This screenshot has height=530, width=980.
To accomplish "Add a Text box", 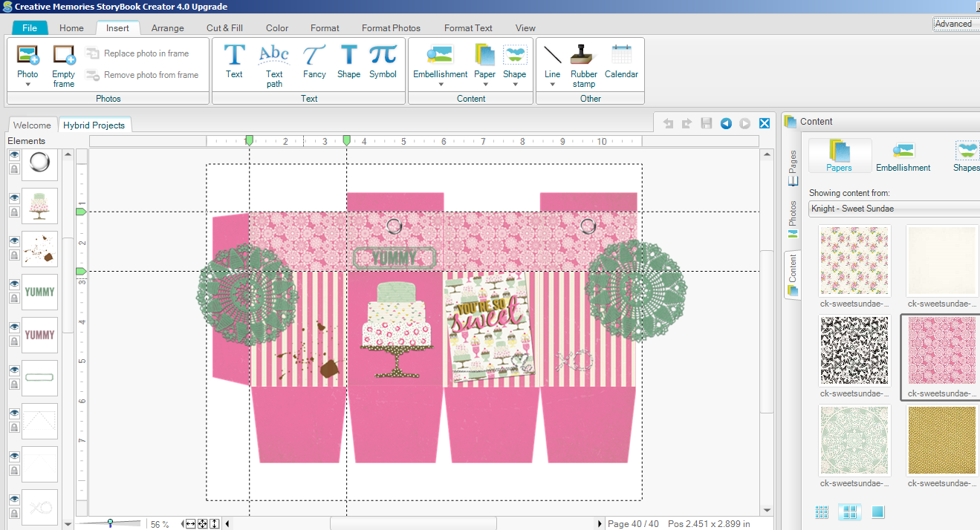I will 234,61.
